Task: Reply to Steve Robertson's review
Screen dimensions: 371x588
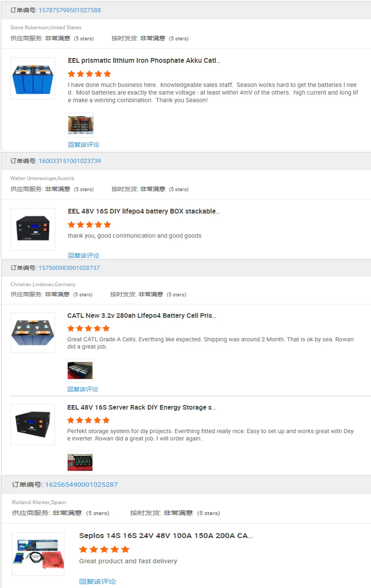Action: (83, 145)
